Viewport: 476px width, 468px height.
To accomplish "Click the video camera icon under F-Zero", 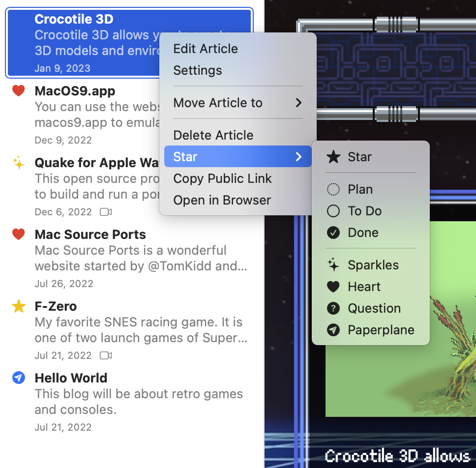I will click(106, 355).
